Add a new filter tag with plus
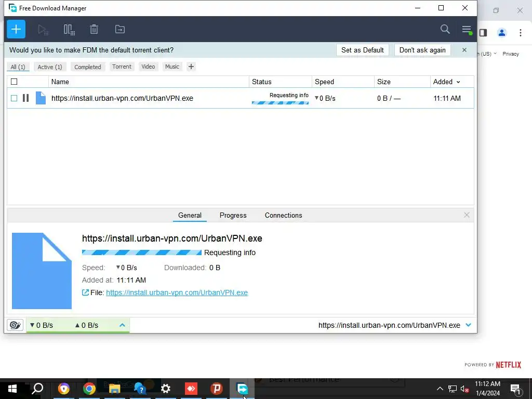 (x=191, y=66)
